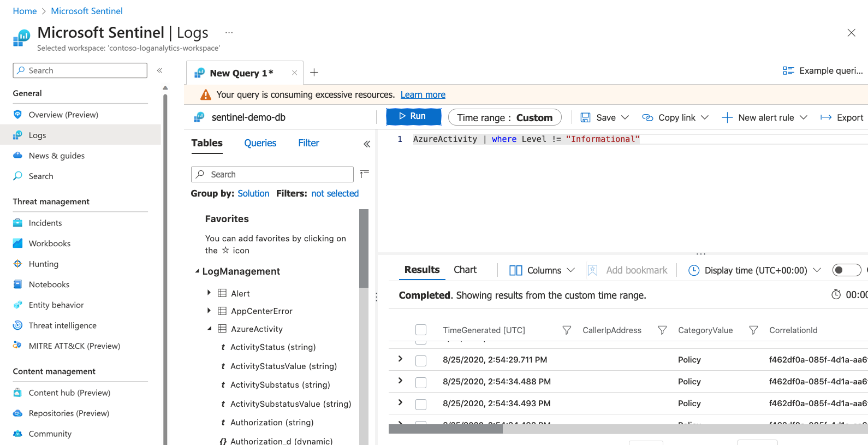The width and height of the screenshot is (868, 445).
Task: Open the Overview (Preview) shield icon
Action: tap(17, 115)
